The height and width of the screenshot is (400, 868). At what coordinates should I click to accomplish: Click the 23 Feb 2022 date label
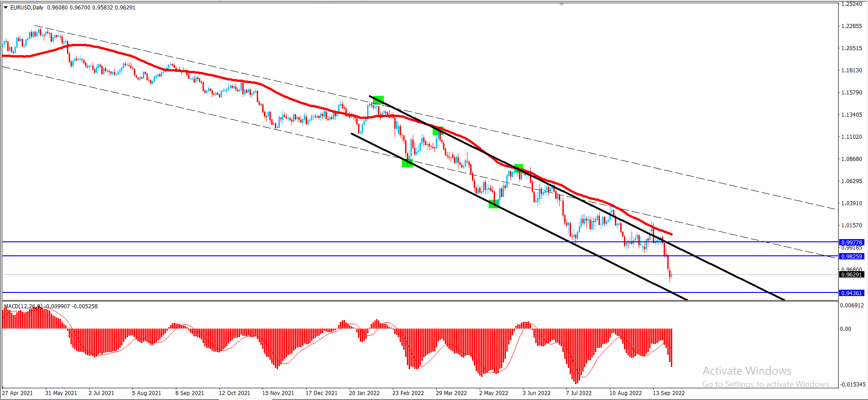(408, 393)
